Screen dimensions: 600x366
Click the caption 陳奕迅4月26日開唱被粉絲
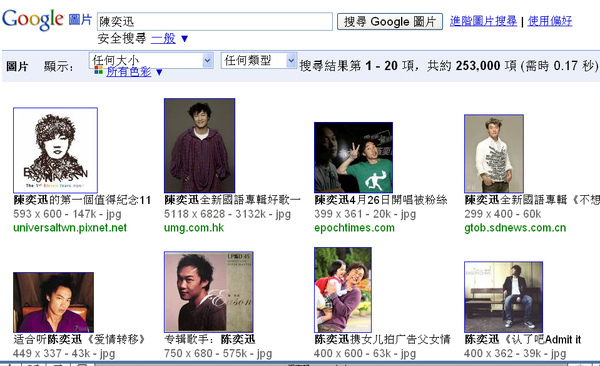point(381,200)
